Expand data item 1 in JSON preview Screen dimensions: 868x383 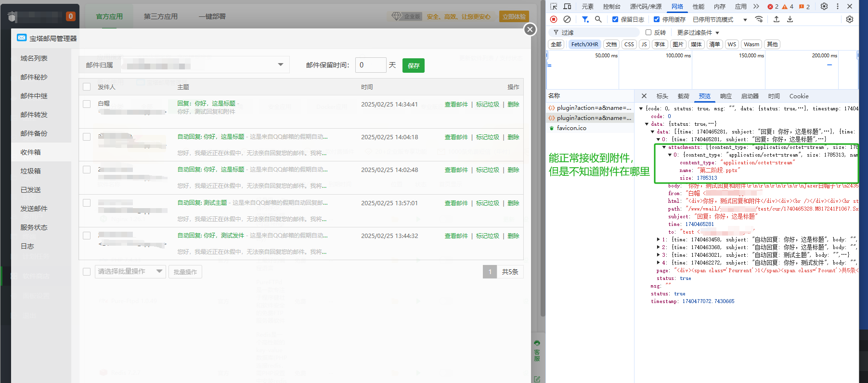659,239
